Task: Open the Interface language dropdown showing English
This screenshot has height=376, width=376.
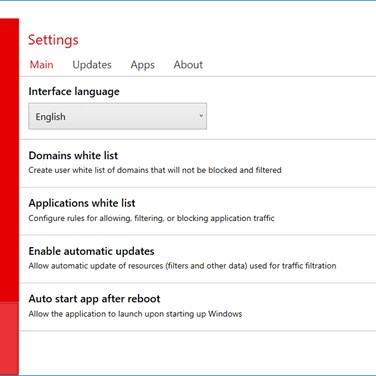Action: tap(117, 116)
